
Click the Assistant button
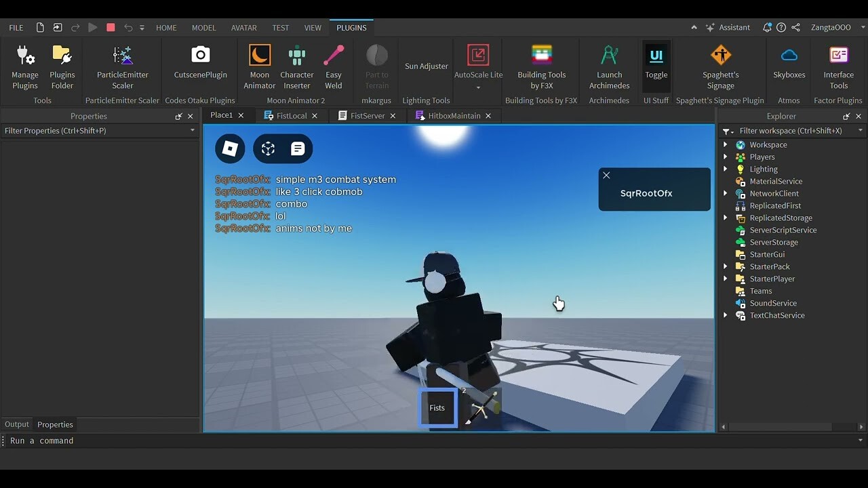pos(728,27)
